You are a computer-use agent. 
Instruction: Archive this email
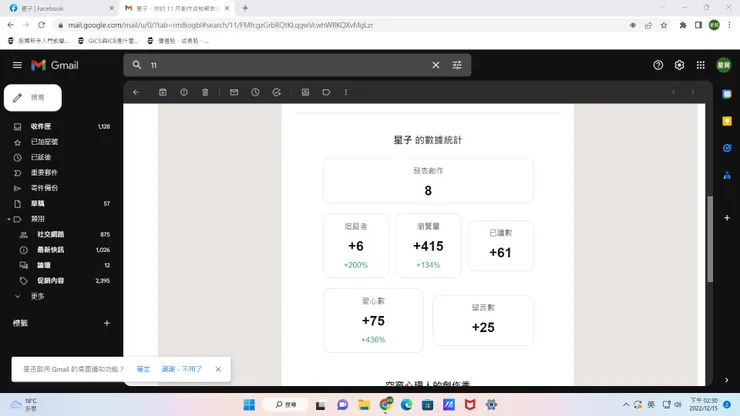(x=163, y=93)
